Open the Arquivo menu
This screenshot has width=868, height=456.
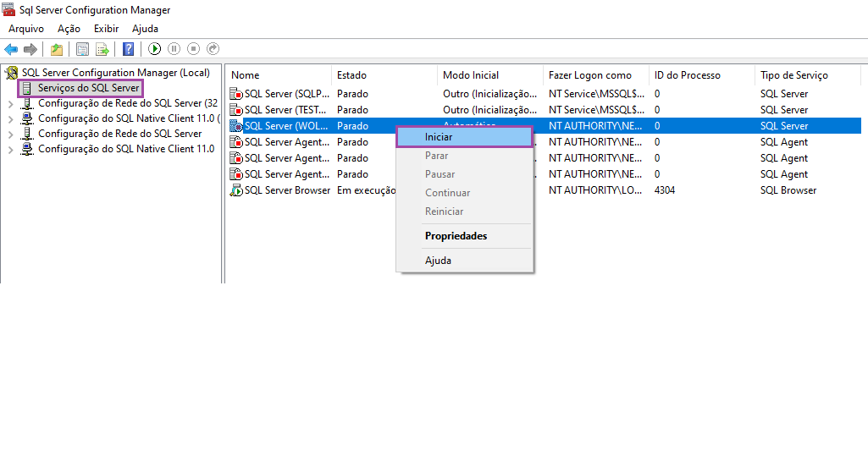pos(26,29)
